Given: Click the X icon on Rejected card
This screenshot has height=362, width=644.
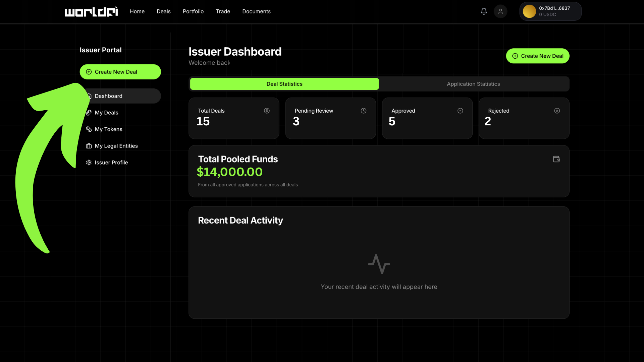Looking at the screenshot, I should click(557, 111).
